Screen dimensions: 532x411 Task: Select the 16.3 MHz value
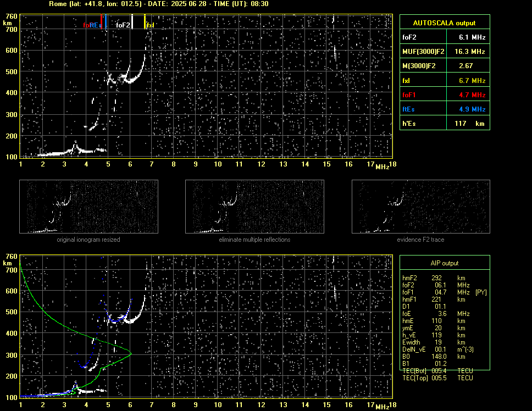click(x=470, y=52)
